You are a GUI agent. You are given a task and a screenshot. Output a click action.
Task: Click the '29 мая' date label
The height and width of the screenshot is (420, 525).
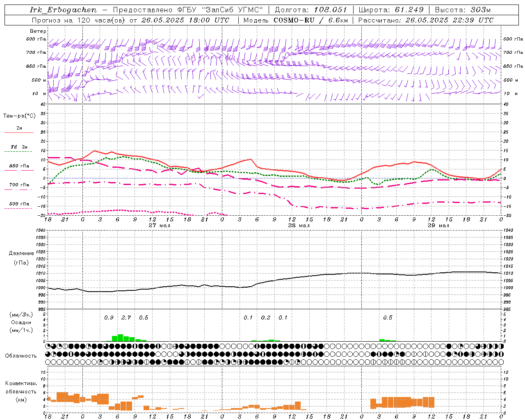pos(438,226)
